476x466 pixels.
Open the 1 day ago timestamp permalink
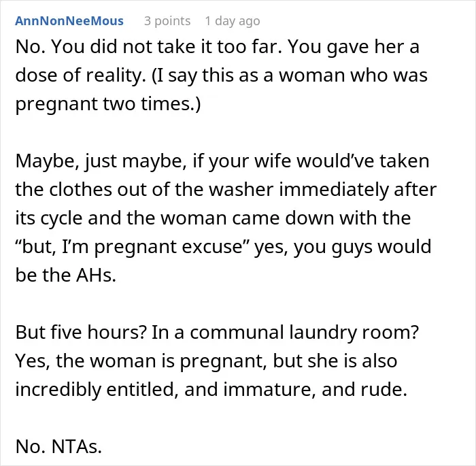(x=233, y=21)
